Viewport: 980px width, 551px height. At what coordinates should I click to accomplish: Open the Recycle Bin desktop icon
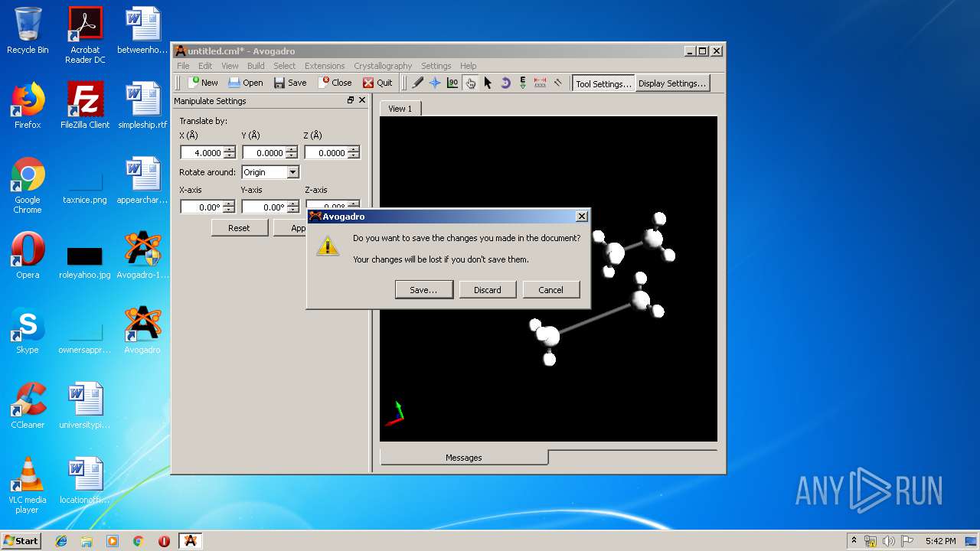pos(28,31)
